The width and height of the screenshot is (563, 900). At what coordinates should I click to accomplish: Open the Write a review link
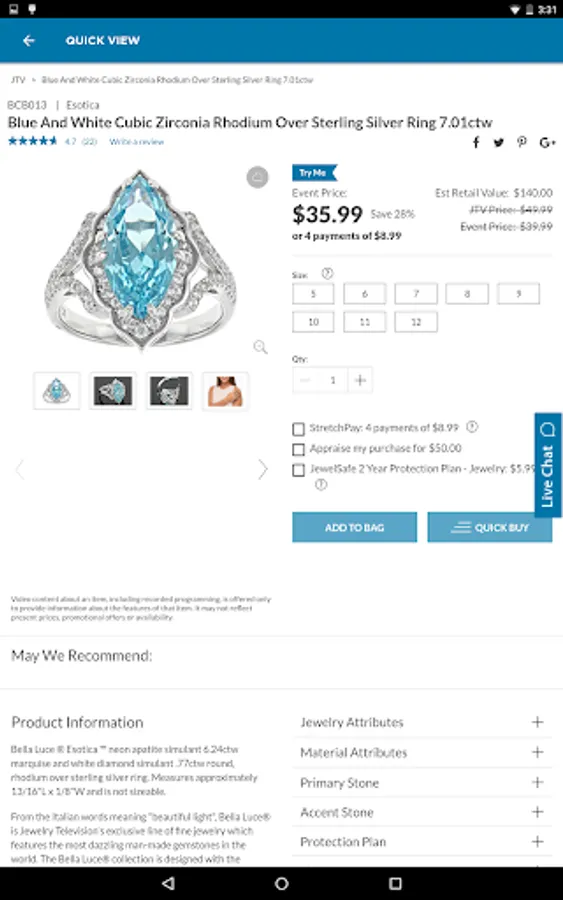(x=137, y=142)
